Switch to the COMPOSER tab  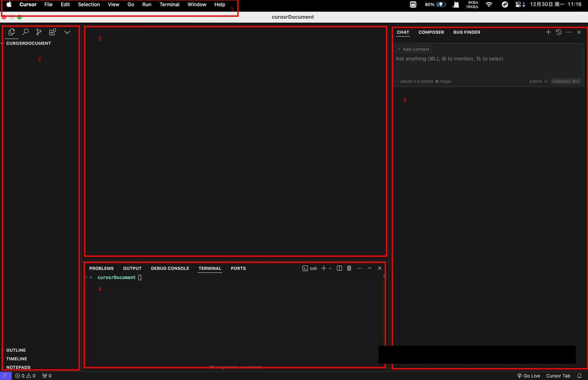(x=431, y=32)
